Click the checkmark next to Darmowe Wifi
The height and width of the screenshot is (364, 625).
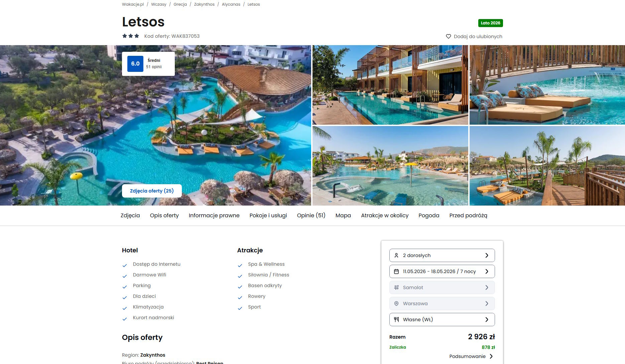[125, 276]
